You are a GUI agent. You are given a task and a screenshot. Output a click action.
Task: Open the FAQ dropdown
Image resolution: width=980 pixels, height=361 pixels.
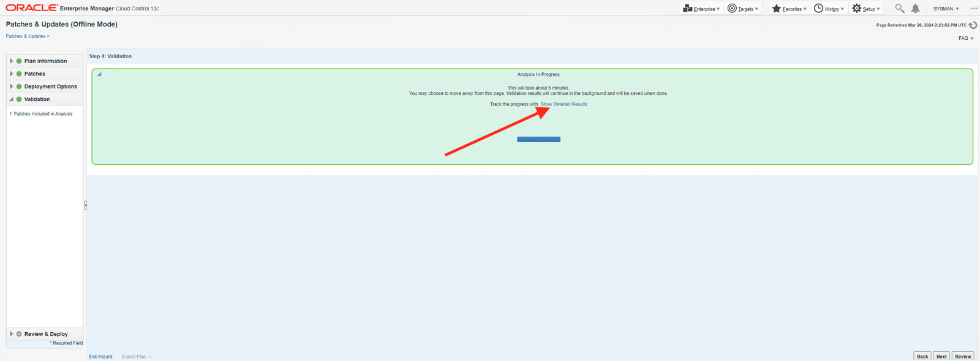click(x=966, y=38)
